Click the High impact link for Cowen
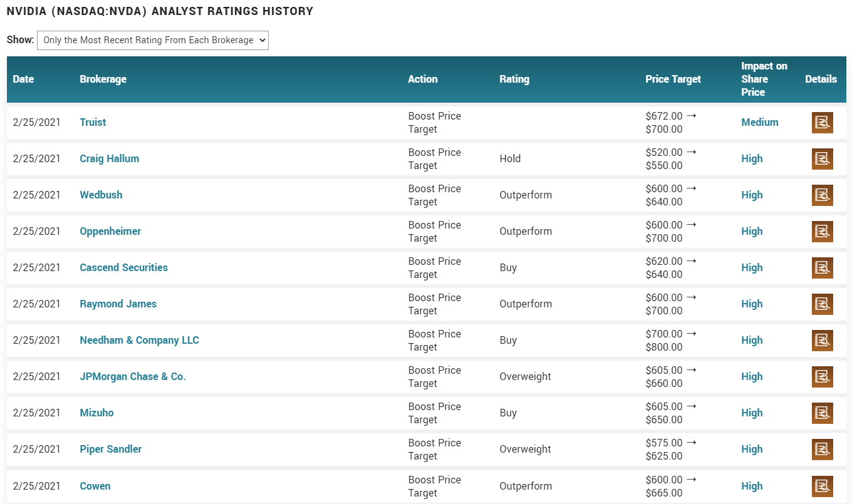This screenshot has height=504, width=852. [752, 486]
